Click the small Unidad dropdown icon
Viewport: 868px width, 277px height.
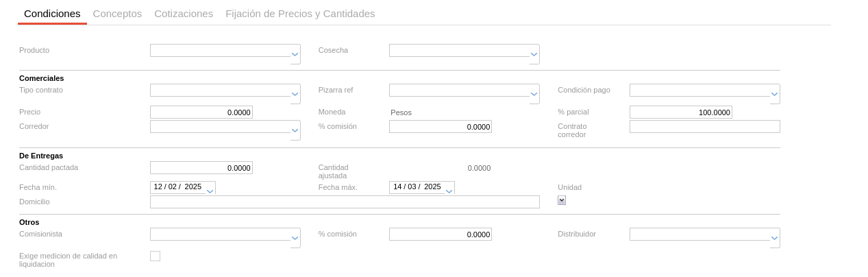pos(562,200)
